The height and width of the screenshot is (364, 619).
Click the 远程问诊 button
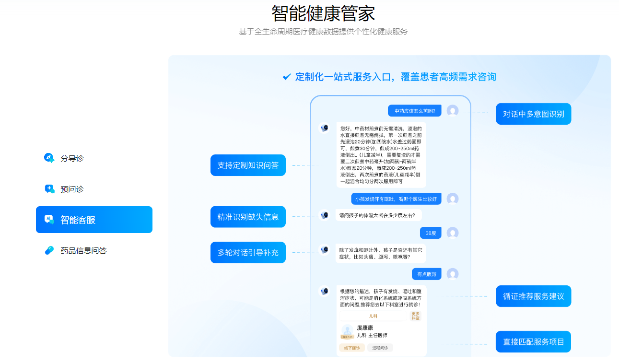(x=380, y=348)
